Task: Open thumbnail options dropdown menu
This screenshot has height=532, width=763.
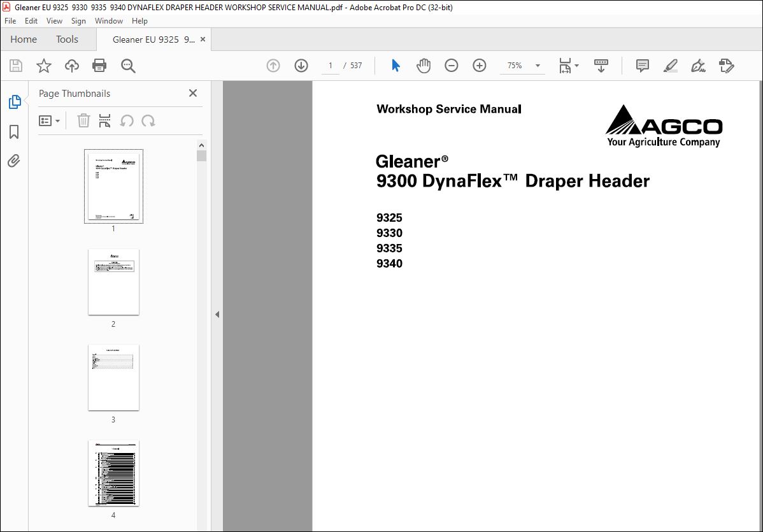Action: pyautogui.click(x=49, y=120)
